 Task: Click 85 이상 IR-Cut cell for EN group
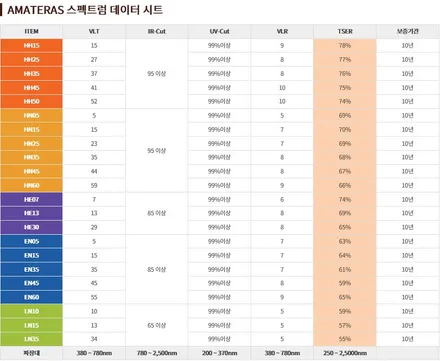coord(157,269)
